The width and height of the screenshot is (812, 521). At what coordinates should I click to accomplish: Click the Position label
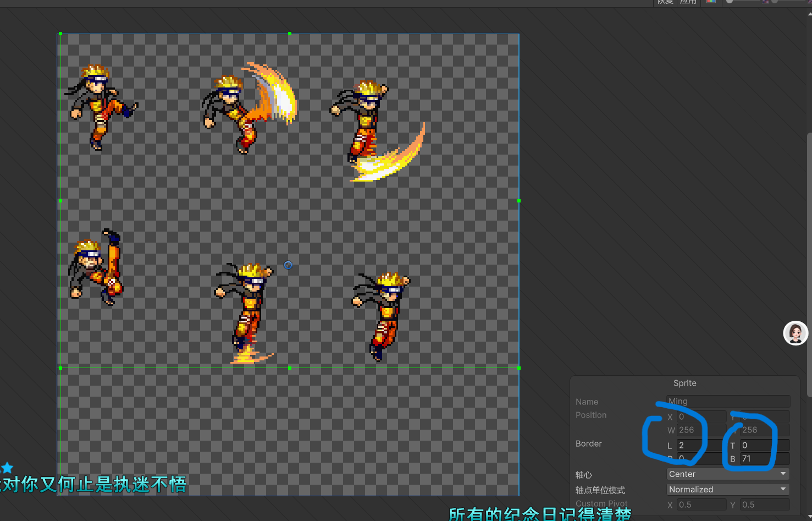tap(591, 415)
